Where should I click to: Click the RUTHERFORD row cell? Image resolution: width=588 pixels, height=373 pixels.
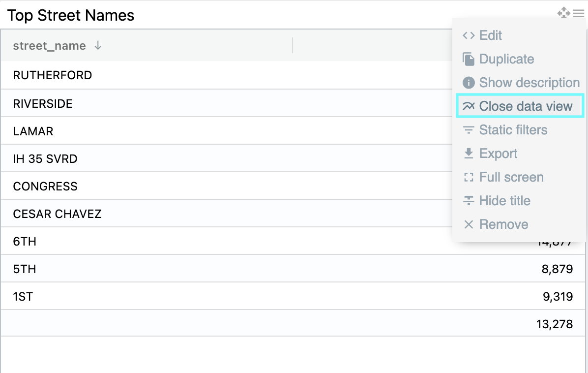[x=53, y=75]
